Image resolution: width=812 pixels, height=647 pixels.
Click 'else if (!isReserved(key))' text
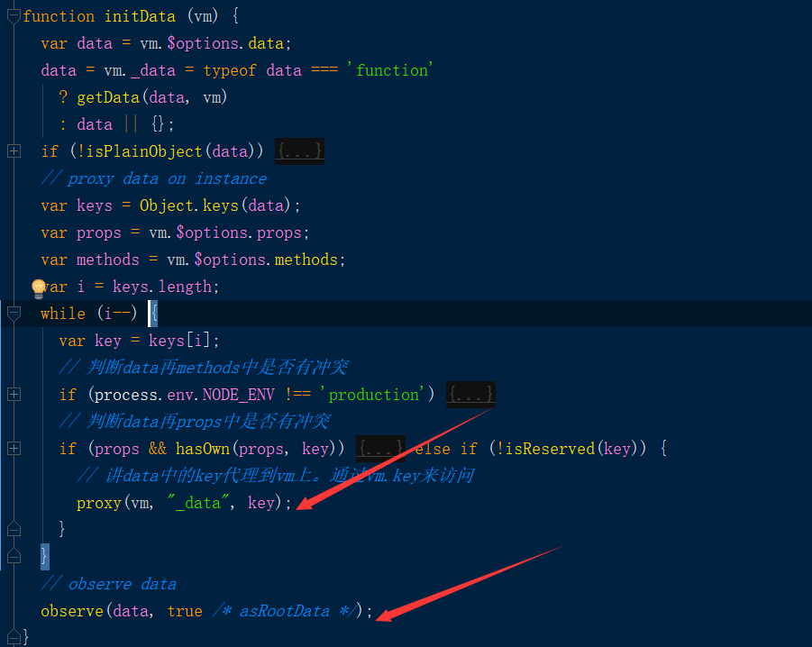point(531,448)
